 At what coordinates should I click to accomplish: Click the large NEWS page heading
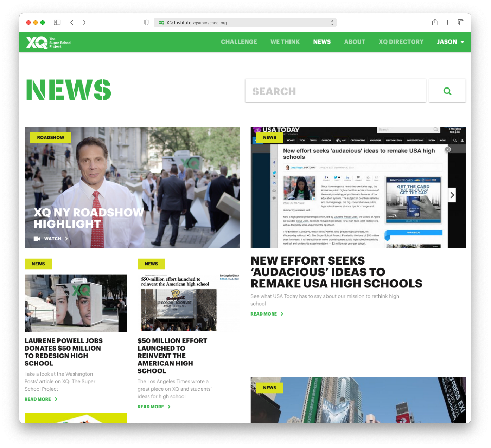[x=69, y=90]
